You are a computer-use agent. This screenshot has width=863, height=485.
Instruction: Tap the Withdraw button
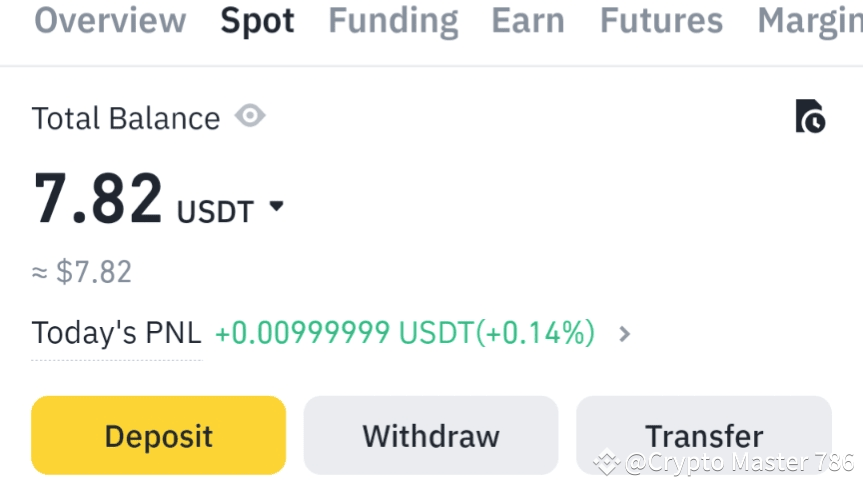[431, 435]
